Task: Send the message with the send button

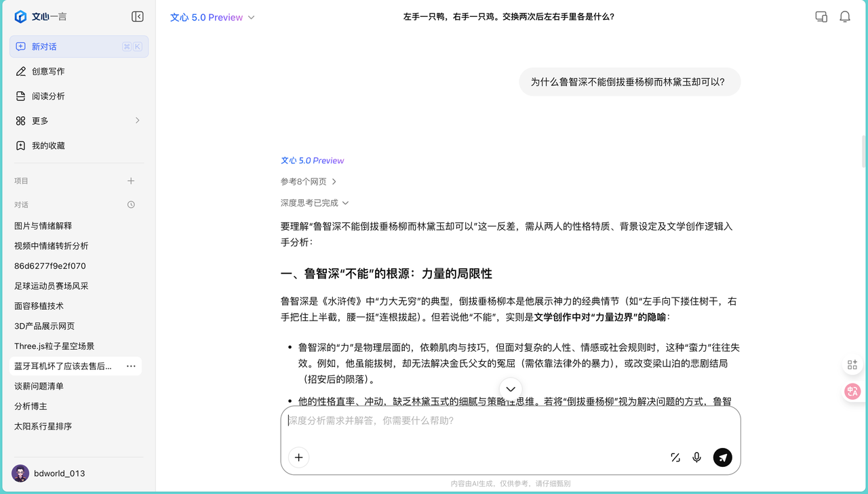Action: click(x=722, y=457)
